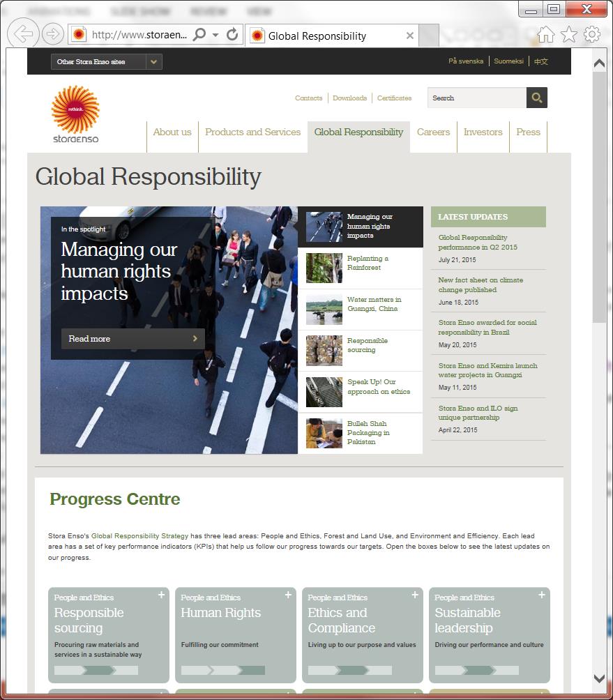Open the Careers menu

[x=433, y=132]
